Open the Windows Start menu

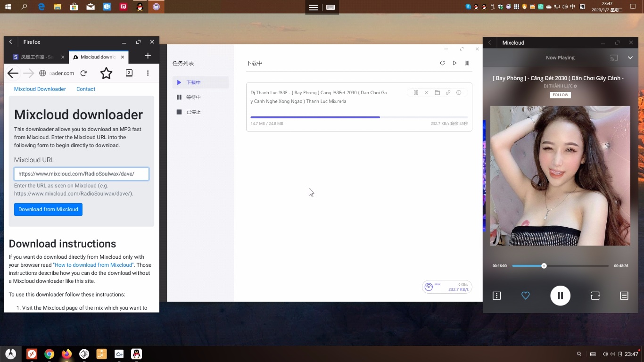coord(7,7)
